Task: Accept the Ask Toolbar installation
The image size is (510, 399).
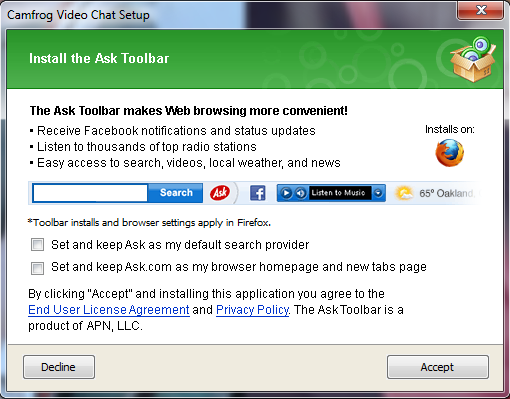Action: pos(438,367)
